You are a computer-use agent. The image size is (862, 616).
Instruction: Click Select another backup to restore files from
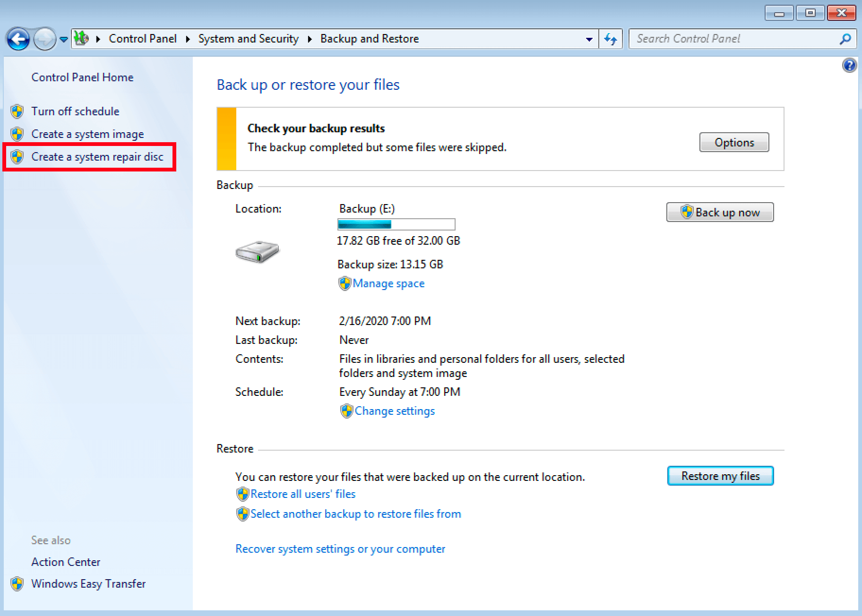tap(356, 514)
